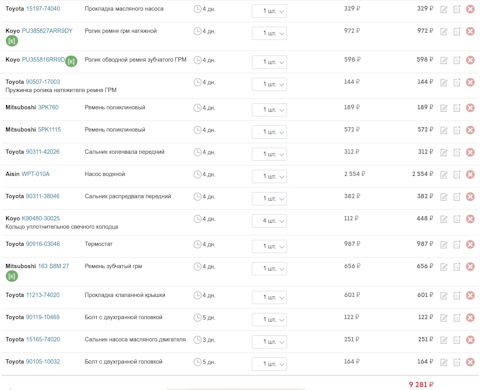Click note icon for Toyota 90311-42026 seal
Screen dimensions: 480x390
457,152
